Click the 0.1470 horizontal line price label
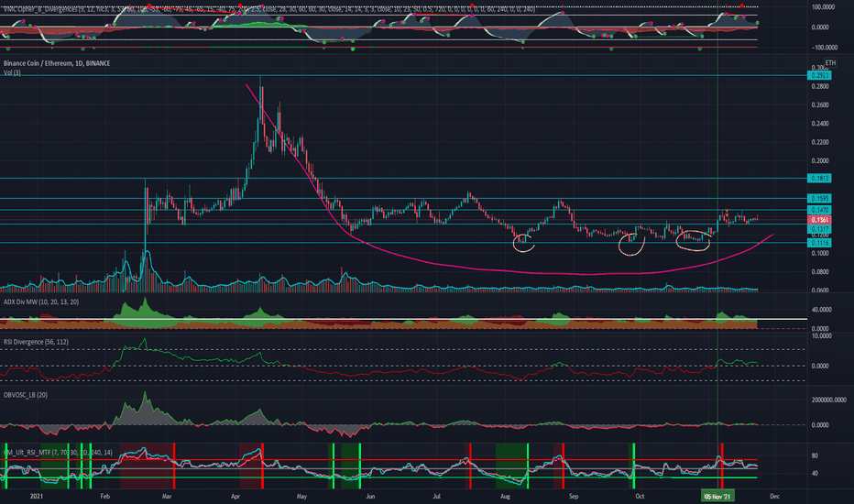 (819, 210)
